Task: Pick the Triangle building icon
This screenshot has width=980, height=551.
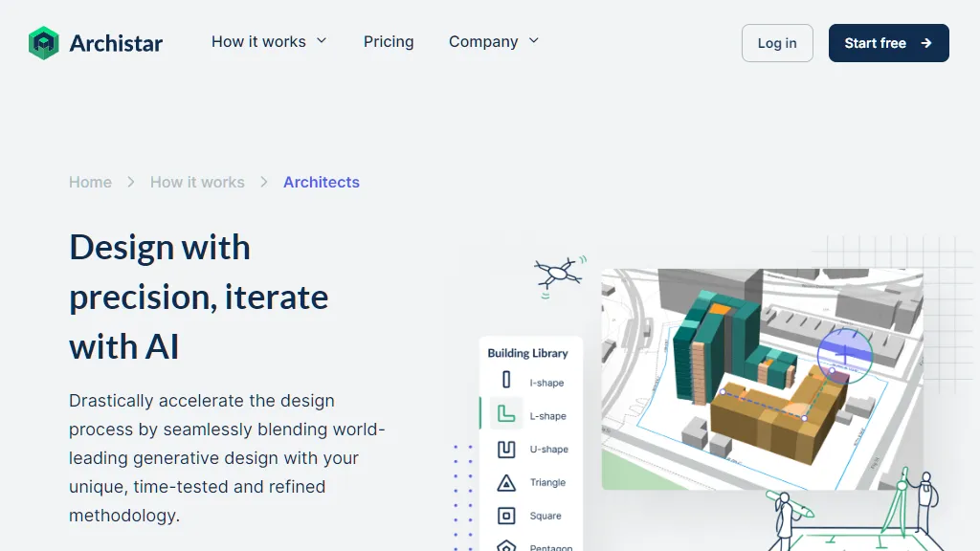Action: click(x=506, y=483)
